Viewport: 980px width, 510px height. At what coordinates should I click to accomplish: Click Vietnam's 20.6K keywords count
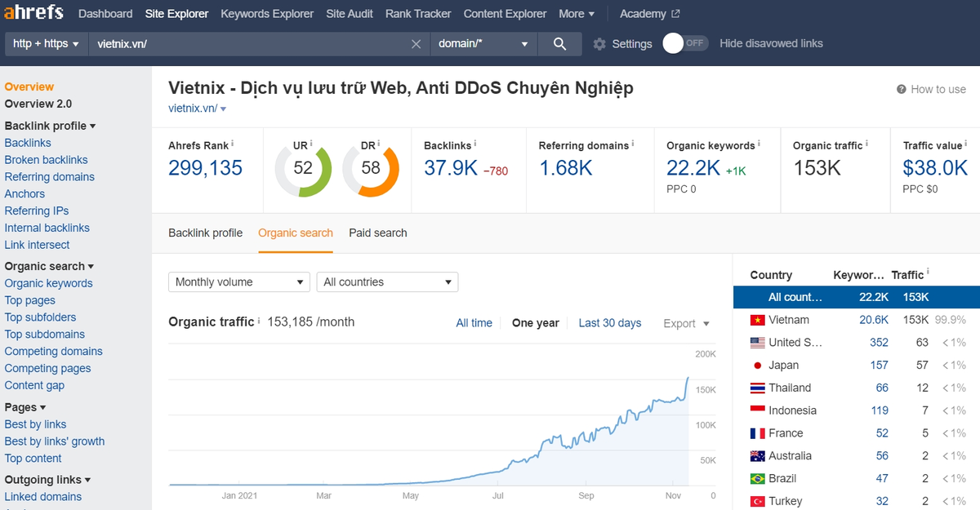click(874, 320)
